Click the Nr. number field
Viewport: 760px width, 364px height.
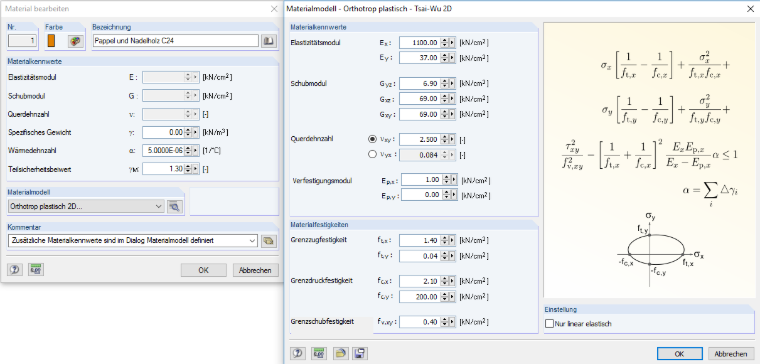[x=22, y=41]
